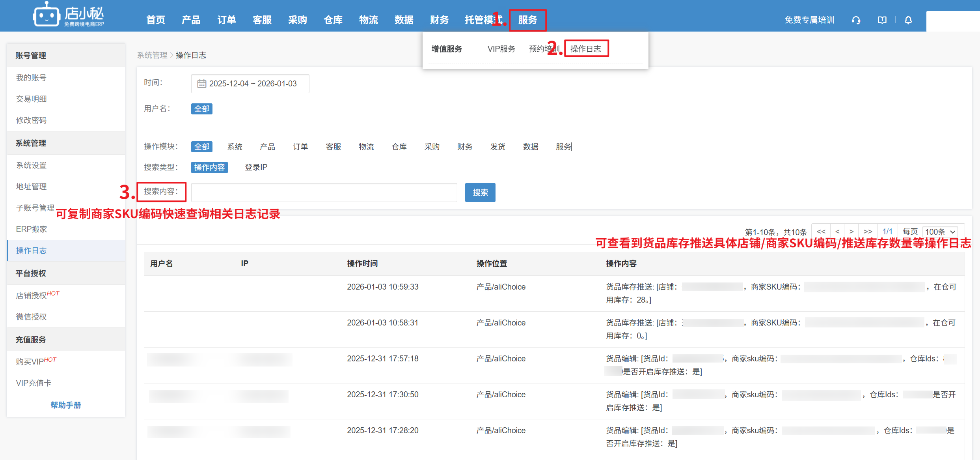Select 全部 username filter
Viewport: 980px width, 460px height.
tap(202, 109)
